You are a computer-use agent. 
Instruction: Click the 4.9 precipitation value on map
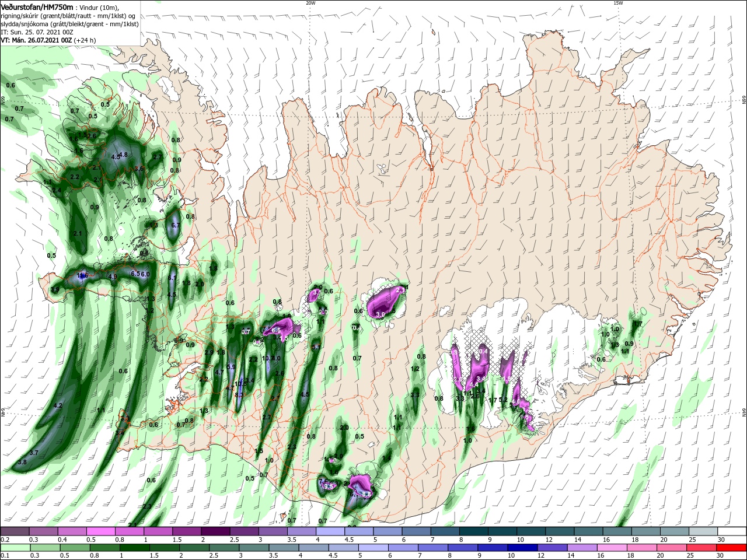pos(113,276)
